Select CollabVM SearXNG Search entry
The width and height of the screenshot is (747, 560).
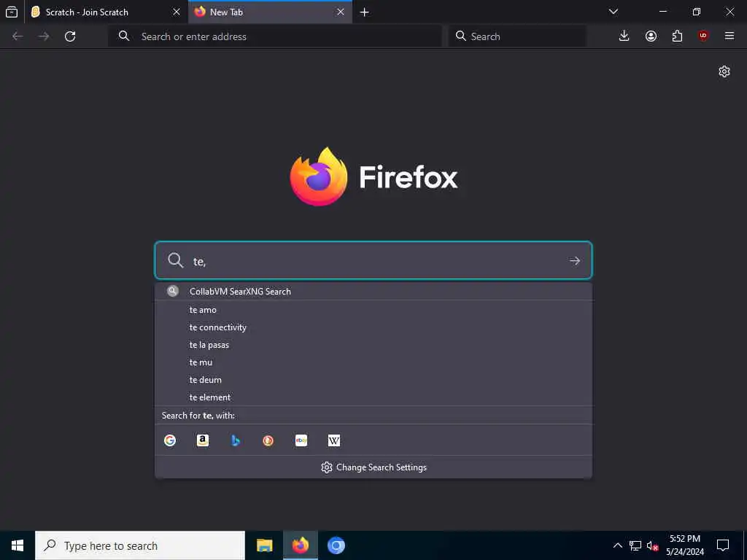(373, 292)
